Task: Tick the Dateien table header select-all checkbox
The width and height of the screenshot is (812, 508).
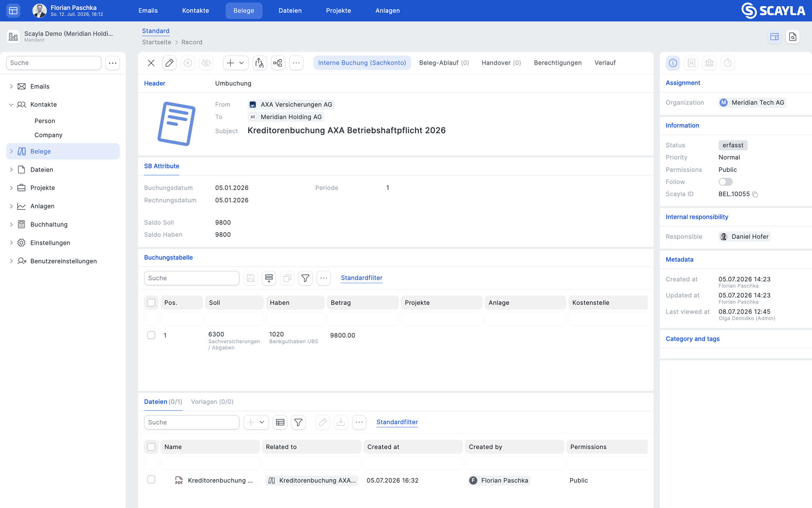Action: [x=151, y=447]
